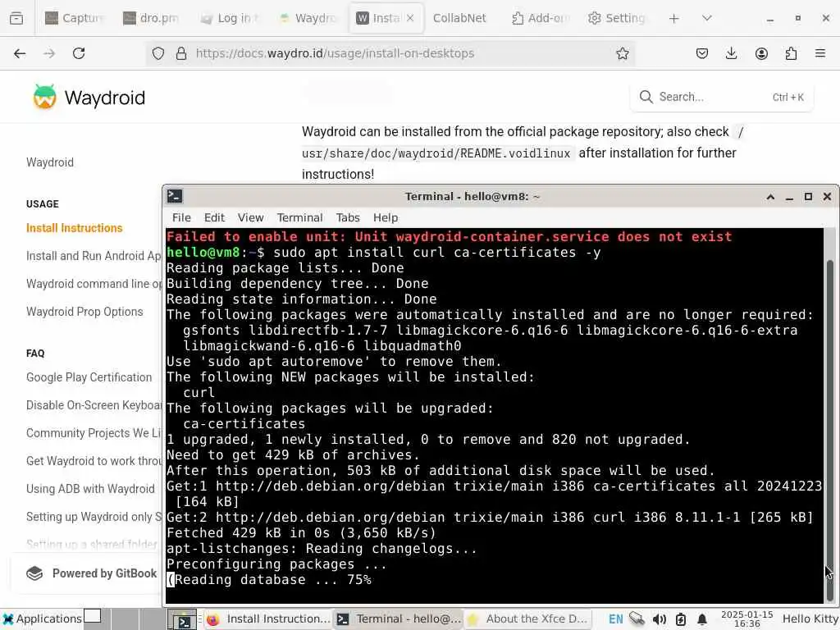Open the notifications bell icon

[702, 619]
